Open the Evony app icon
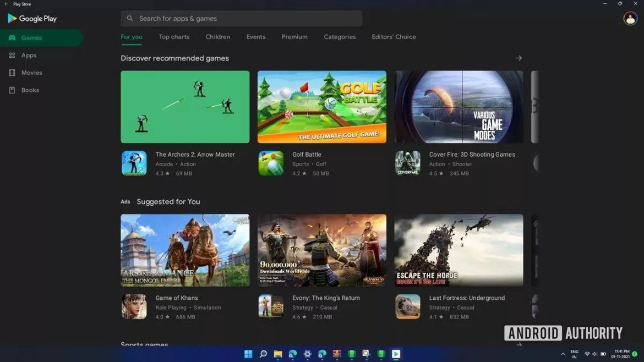644x362 pixels. click(271, 306)
